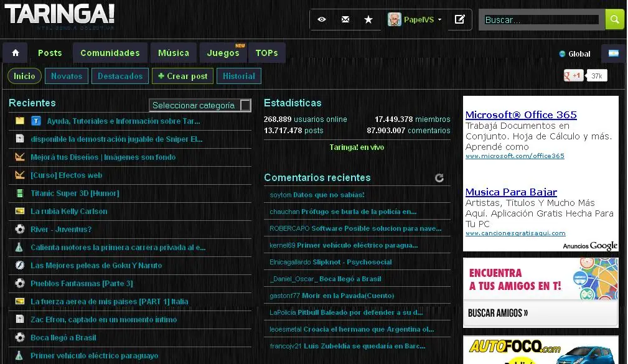This screenshot has width=628, height=364.
Task: Click soccer ball icon beside River - Juventus?
Action: pos(20,229)
